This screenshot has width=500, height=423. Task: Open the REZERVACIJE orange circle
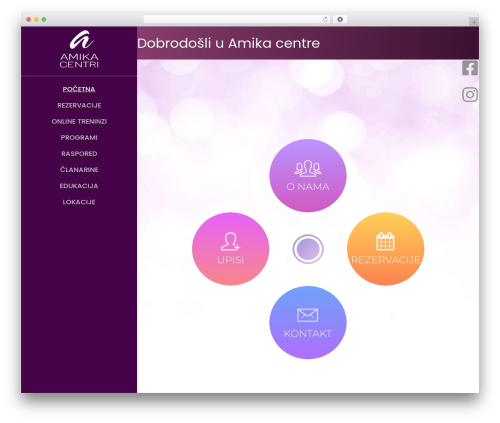pyautogui.click(x=385, y=249)
